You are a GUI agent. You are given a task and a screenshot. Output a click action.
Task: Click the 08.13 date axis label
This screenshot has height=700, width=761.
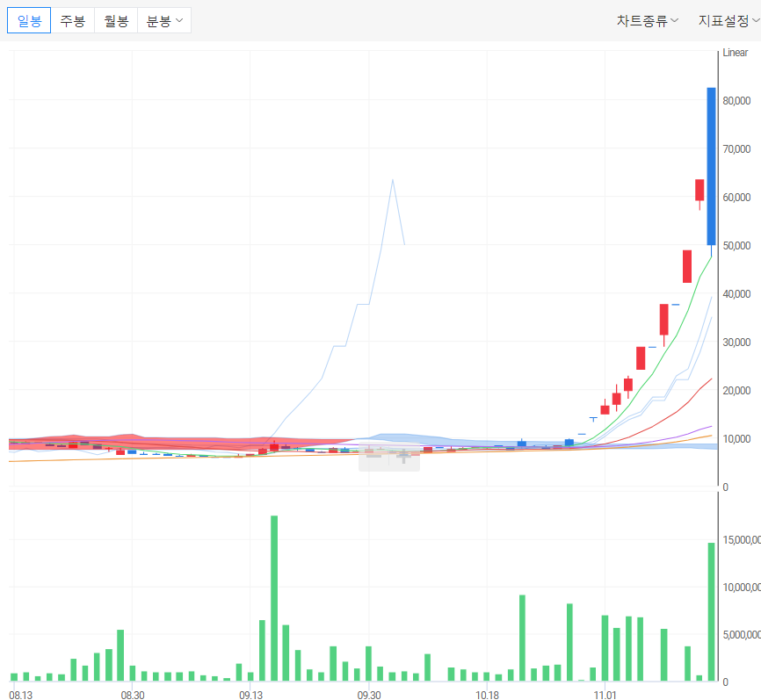pyautogui.click(x=21, y=695)
